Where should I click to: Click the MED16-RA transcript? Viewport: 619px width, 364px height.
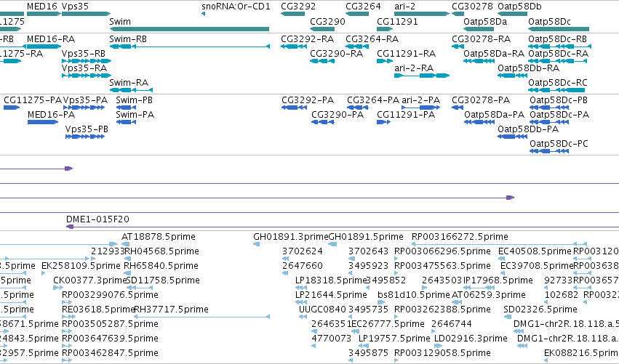(x=44, y=46)
